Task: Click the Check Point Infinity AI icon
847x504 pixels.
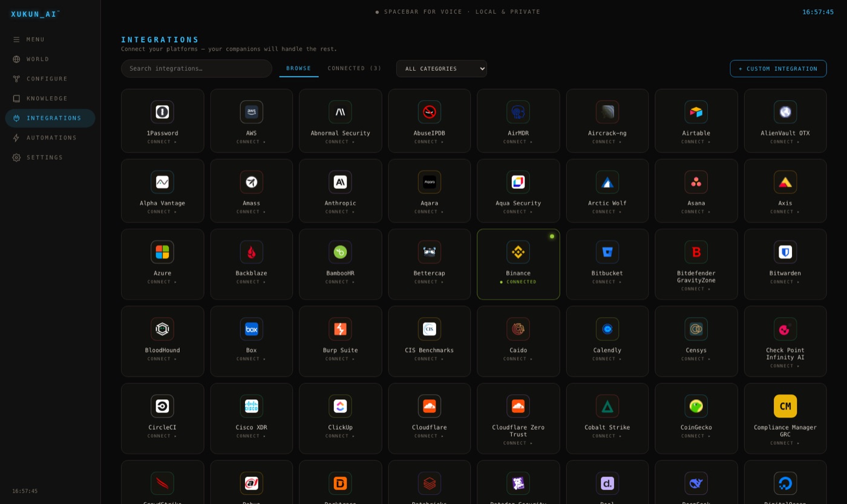Action: pos(785,329)
